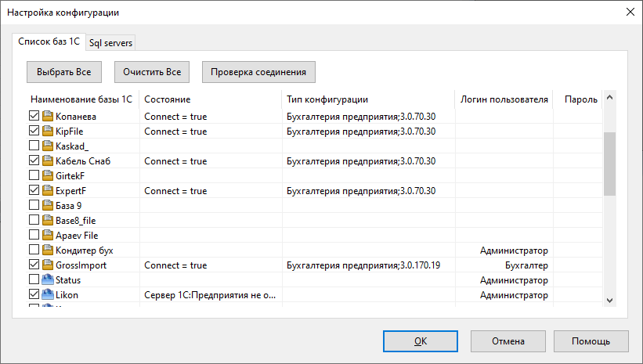The image size is (643, 364).
Task: Enable the Kaskad_ checkbox
Action: [x=34, y=146]
